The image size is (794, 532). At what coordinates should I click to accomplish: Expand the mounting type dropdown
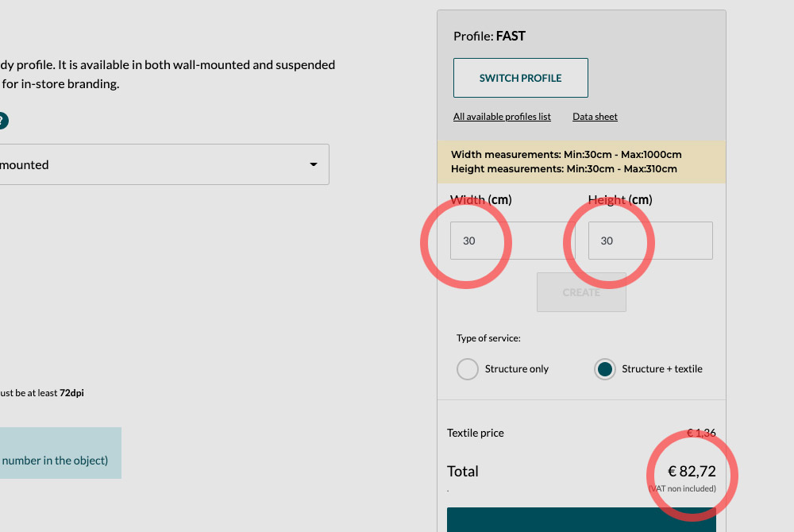[x=163, y=164]
